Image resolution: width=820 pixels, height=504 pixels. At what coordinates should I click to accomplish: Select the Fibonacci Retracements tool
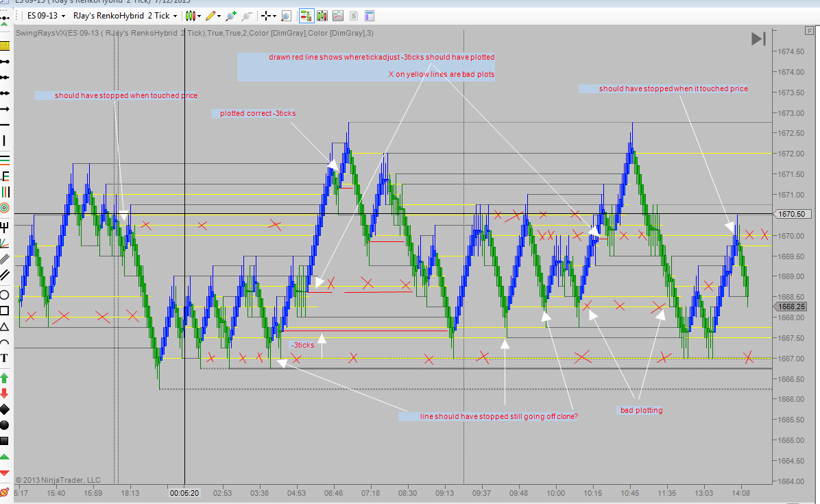[x=5, y=159]
